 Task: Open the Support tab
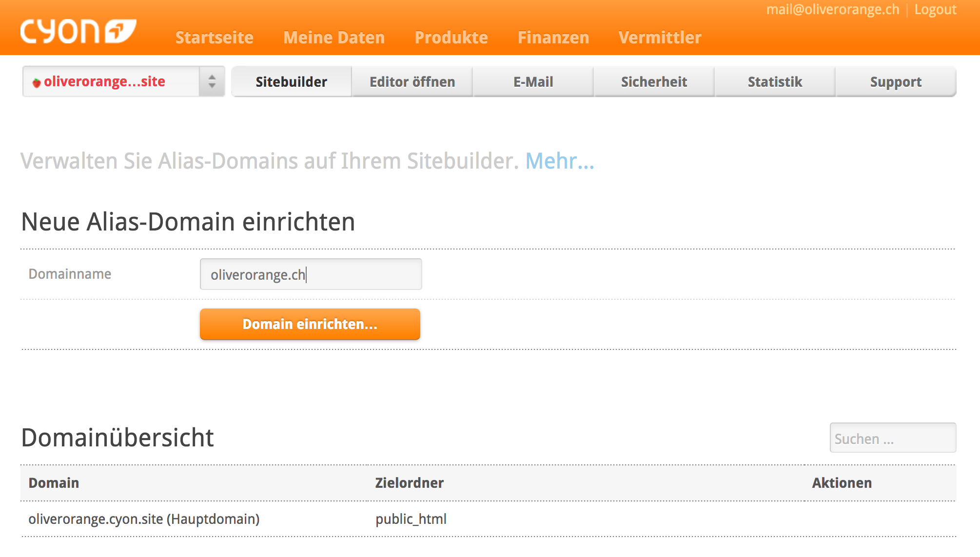[896, 82]
